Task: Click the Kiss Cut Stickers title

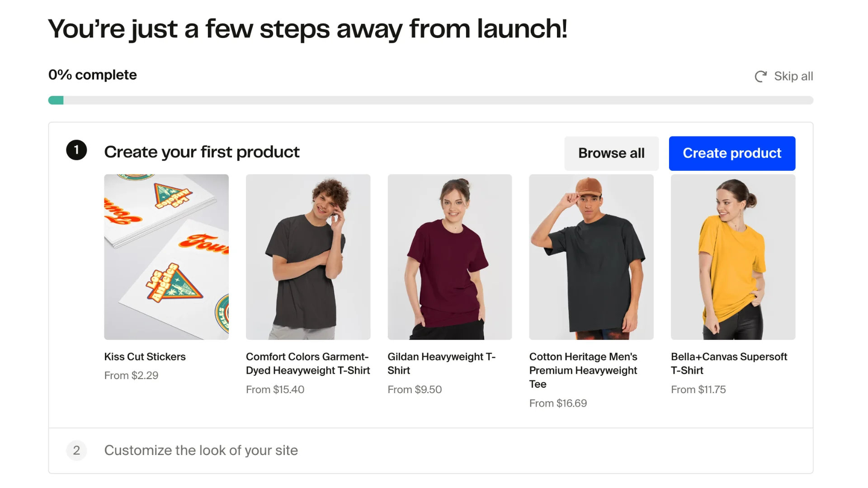Action: click(145, 357)
